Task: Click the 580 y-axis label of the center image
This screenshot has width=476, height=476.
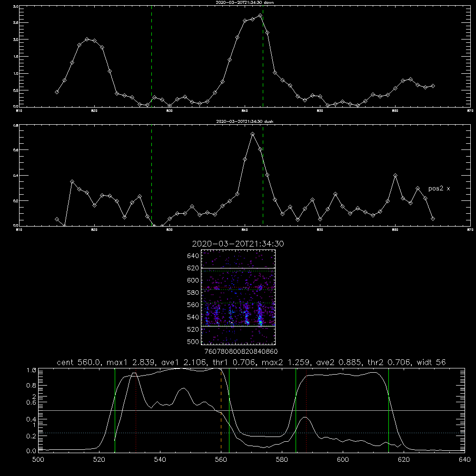Action: 193,293
